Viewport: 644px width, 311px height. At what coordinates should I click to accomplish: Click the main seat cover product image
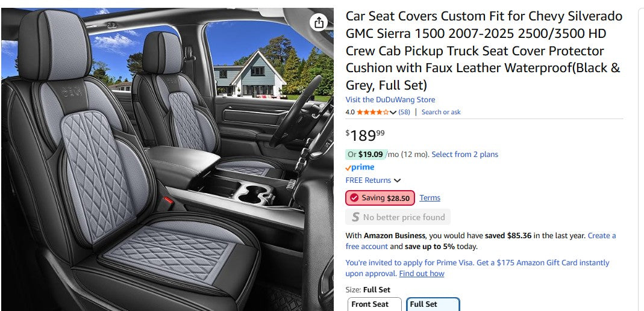point(167,159)
